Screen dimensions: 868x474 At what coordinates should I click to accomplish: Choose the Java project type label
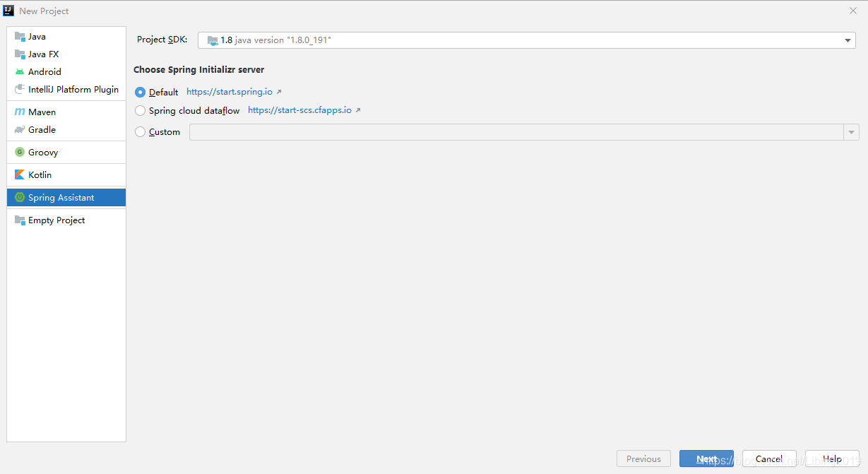click(37, 37)
